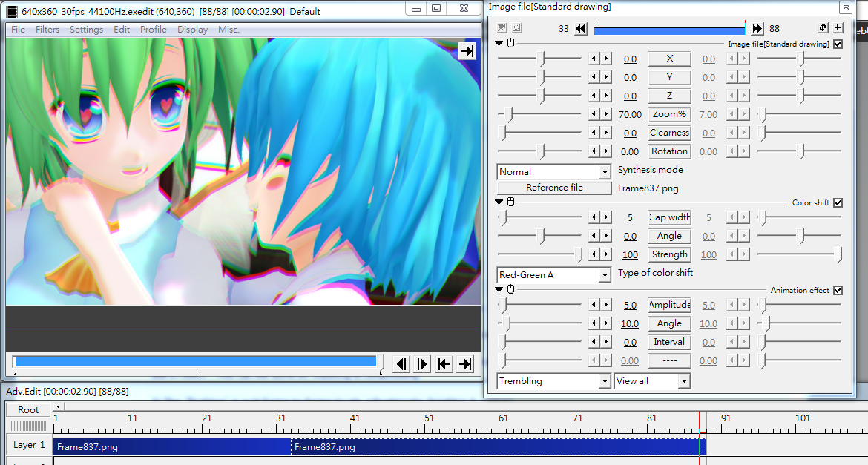Screen dimensions: 868x465
Task: Decrease left X value with left arrow
Action: click(594, 59)
